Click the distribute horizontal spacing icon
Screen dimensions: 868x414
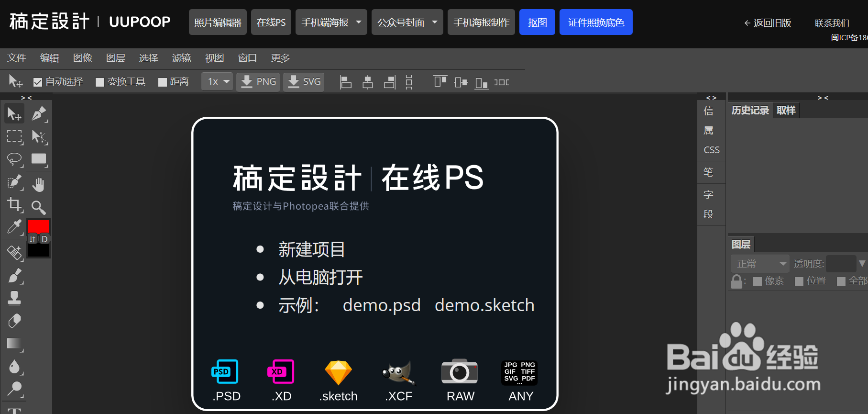[x=501, y=82]
